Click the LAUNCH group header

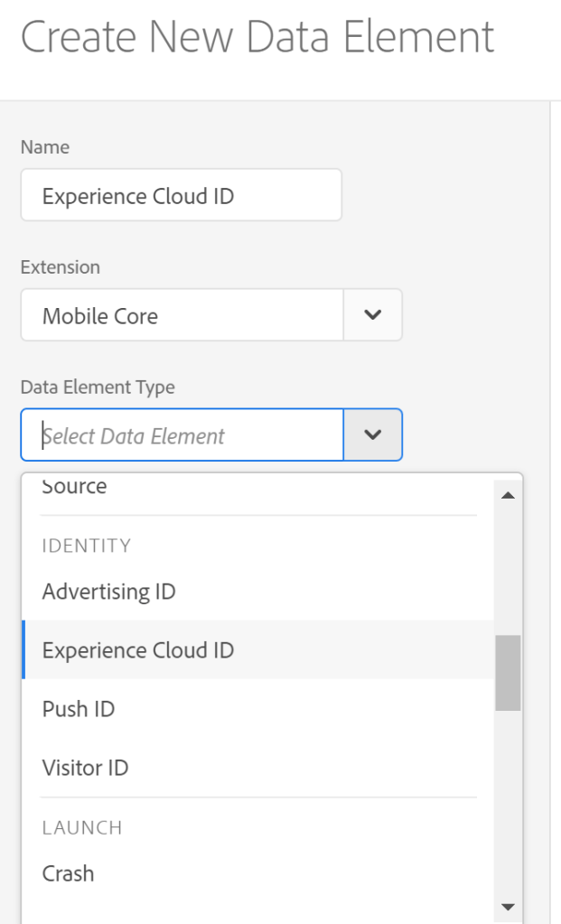click(82, 827)
